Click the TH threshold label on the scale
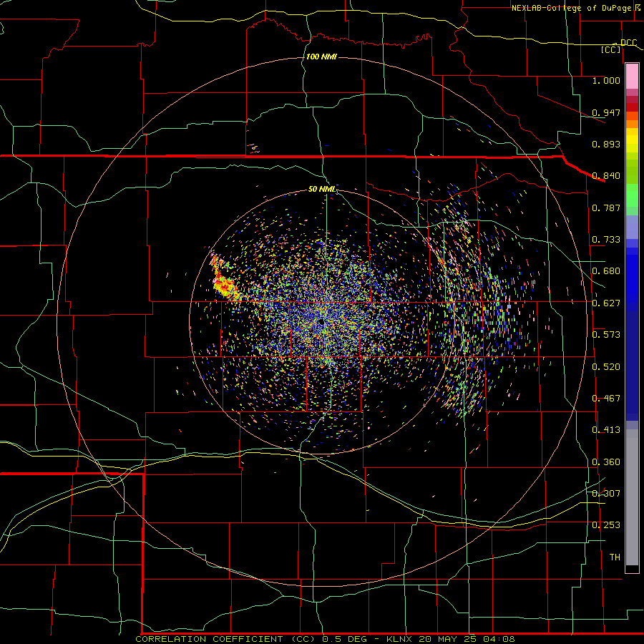 click(x=615, y=557)
